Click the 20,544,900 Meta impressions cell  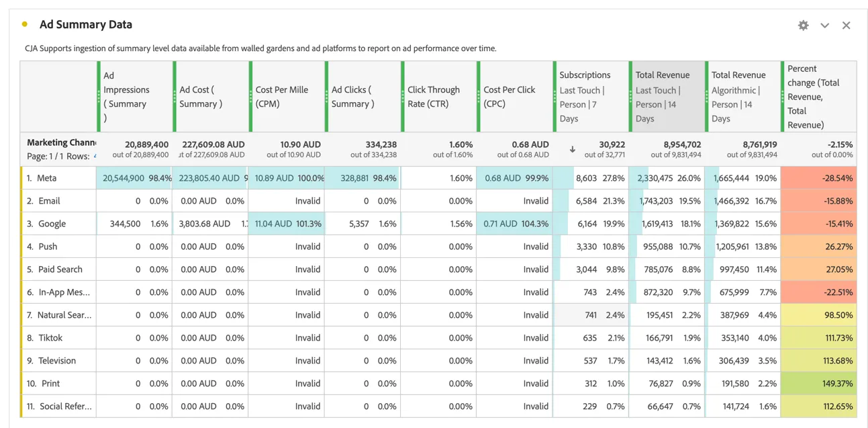[x=134, y=178]
